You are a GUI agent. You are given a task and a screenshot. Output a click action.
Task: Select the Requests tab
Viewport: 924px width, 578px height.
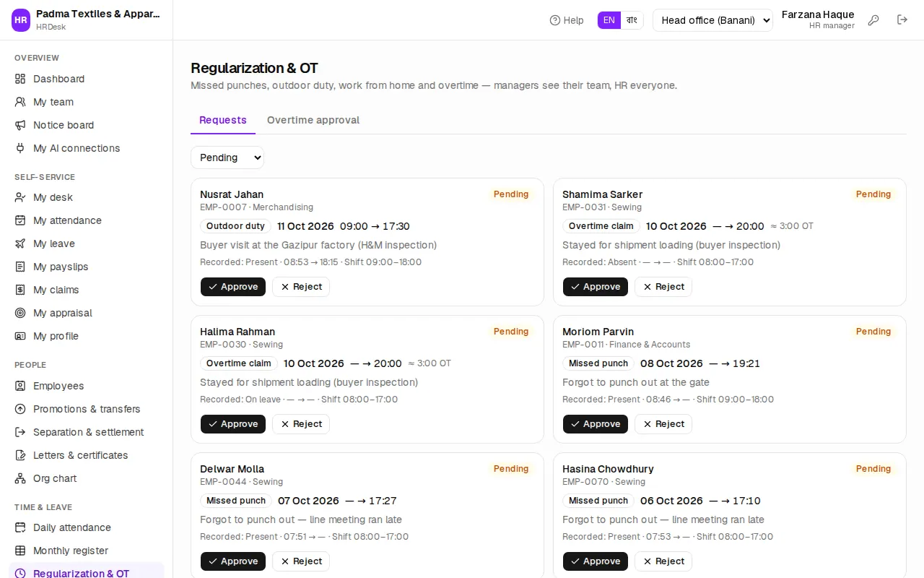pos(223,120)
